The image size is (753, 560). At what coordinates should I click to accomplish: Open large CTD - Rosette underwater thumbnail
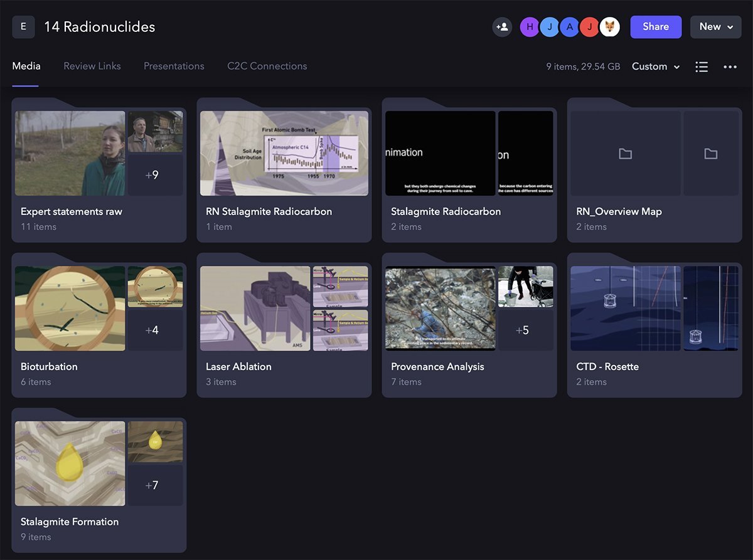pos(626,309)
